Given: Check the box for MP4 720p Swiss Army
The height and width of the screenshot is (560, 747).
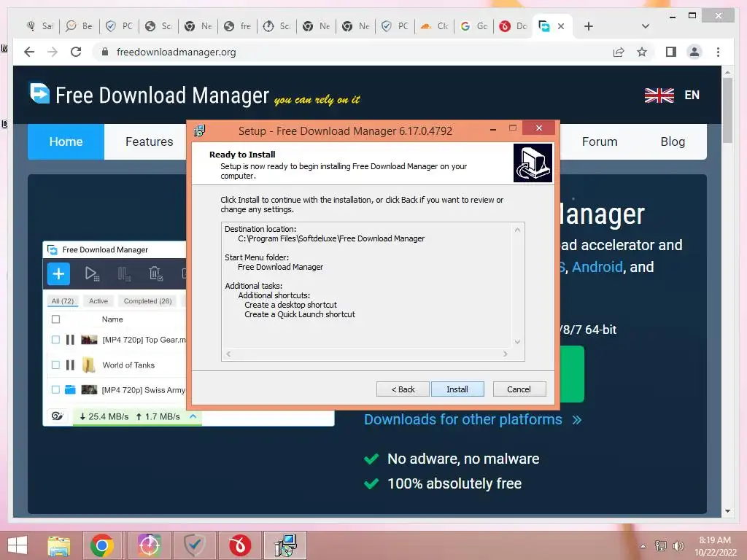Looking at the screenshot, I should pyautogui.click(x=55, y=389).
